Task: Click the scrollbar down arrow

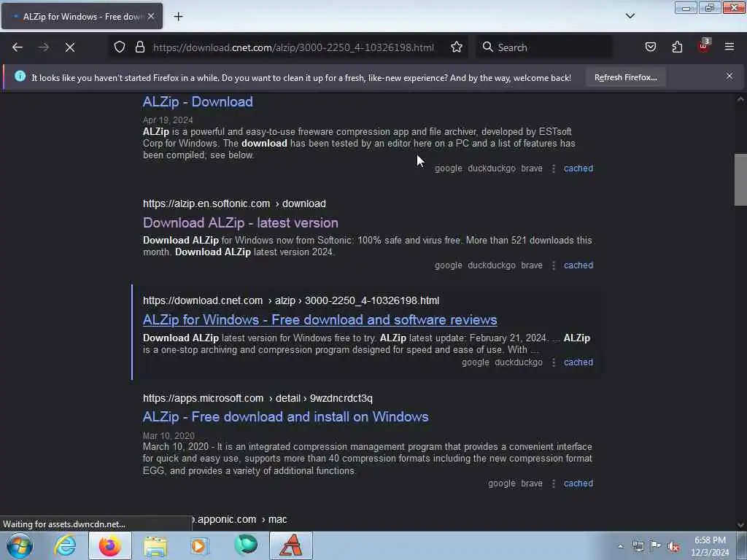Action: tap(740, 525)
